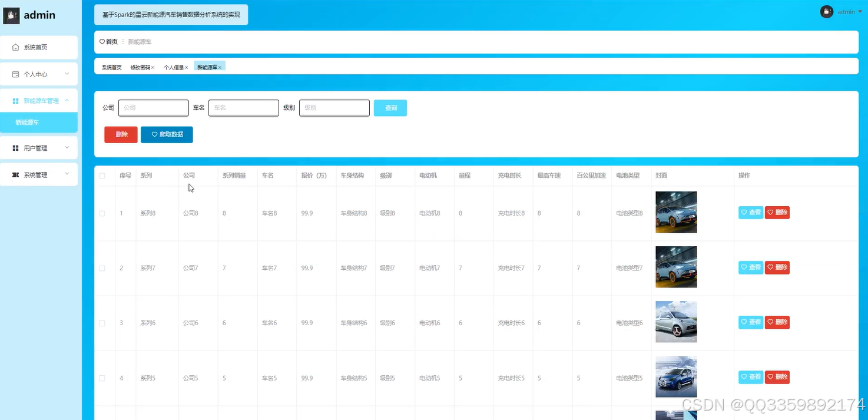The width and height of the screenshot is (868, 420).
Task: Expand the 系统管理 menu chevron
Action: click(67, 174)
